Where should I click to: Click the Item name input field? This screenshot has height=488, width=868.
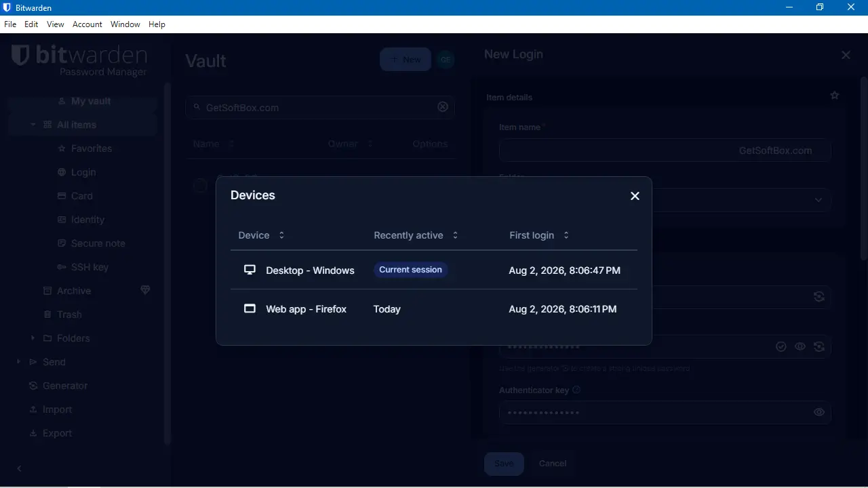point(665,150)
